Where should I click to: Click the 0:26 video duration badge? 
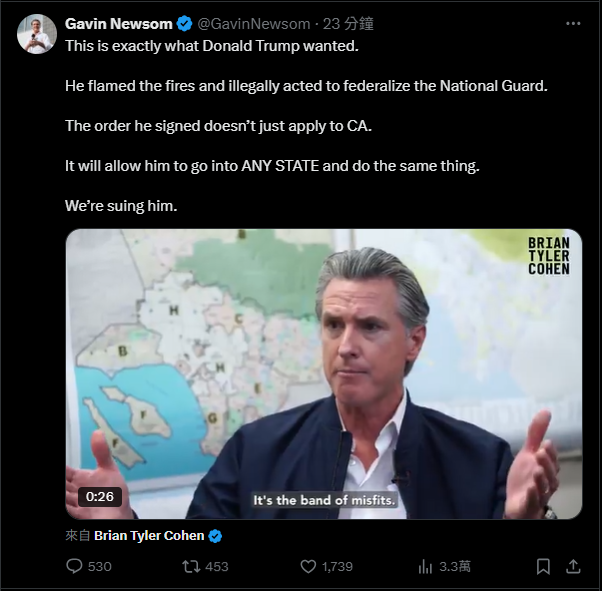100,495
